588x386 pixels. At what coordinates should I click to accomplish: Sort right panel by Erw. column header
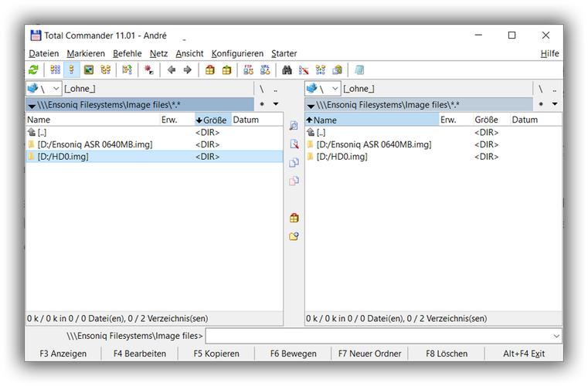456,120
